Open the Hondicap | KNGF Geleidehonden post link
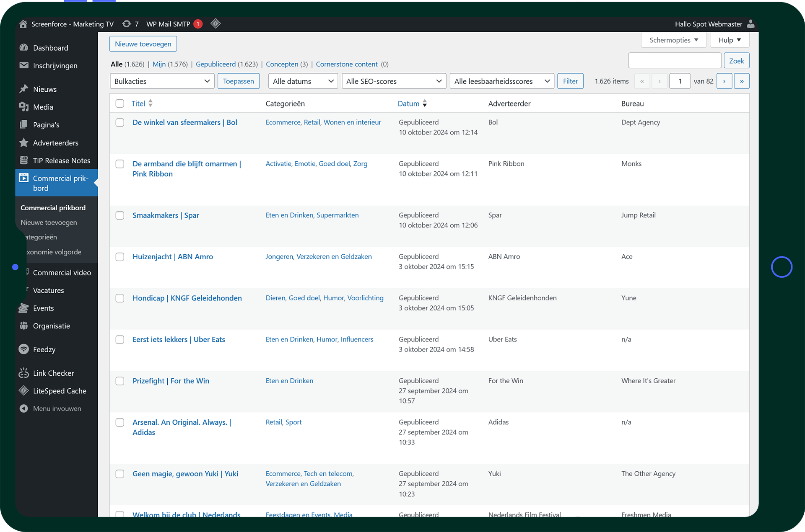The width and height of the screenshot is (805, 532). 187,298
